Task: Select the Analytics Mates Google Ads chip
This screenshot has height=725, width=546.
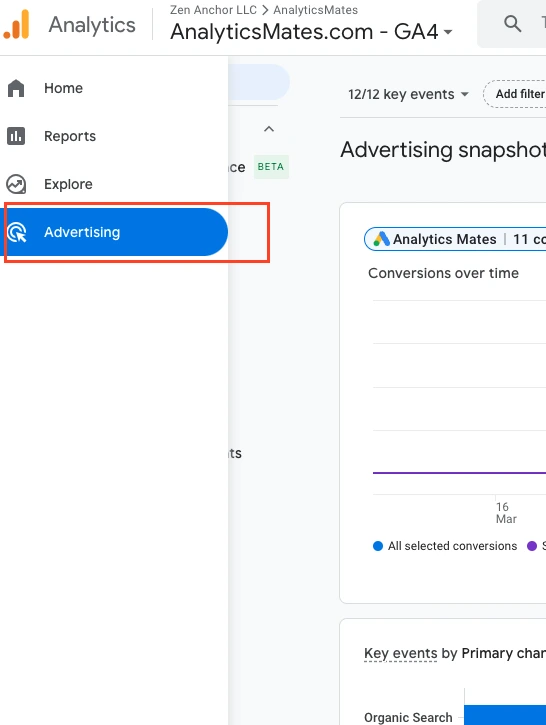Action: point(455,239)
